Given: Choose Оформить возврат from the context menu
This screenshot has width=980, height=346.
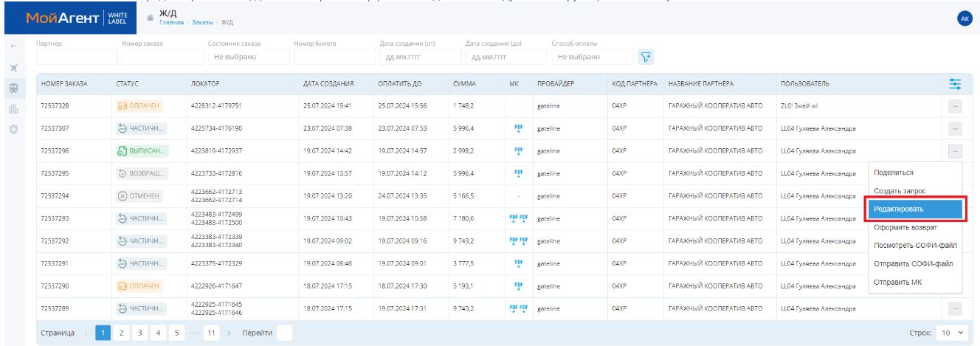Looking at the screenshot, I should click(916, 227).
